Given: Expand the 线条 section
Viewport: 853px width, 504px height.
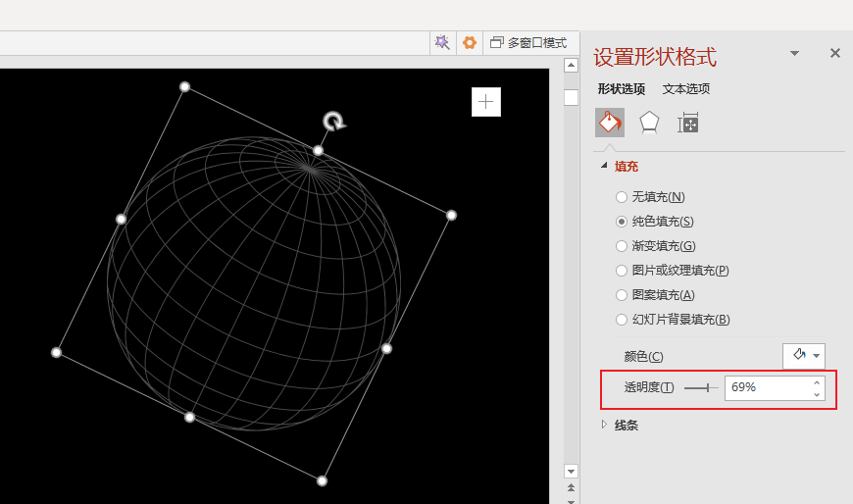Looking at the screenshot, I should (604, 425).
